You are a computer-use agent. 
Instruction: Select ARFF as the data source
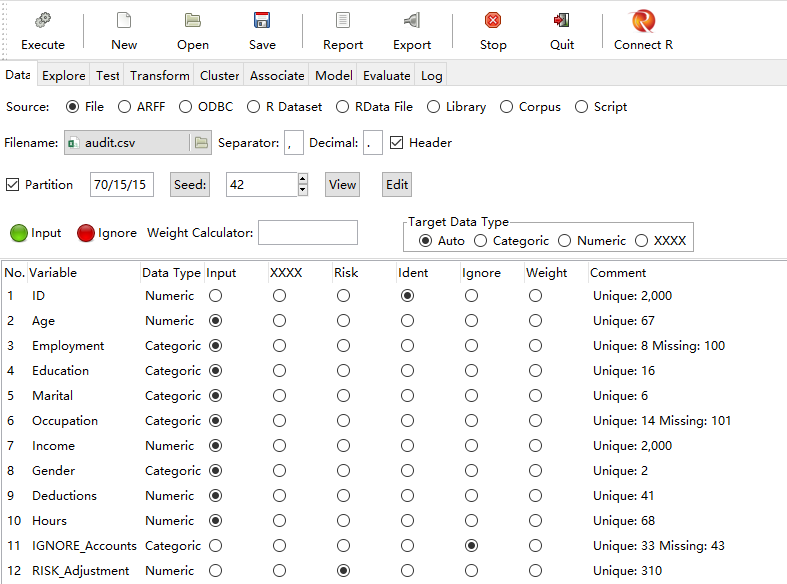point(124,107)
